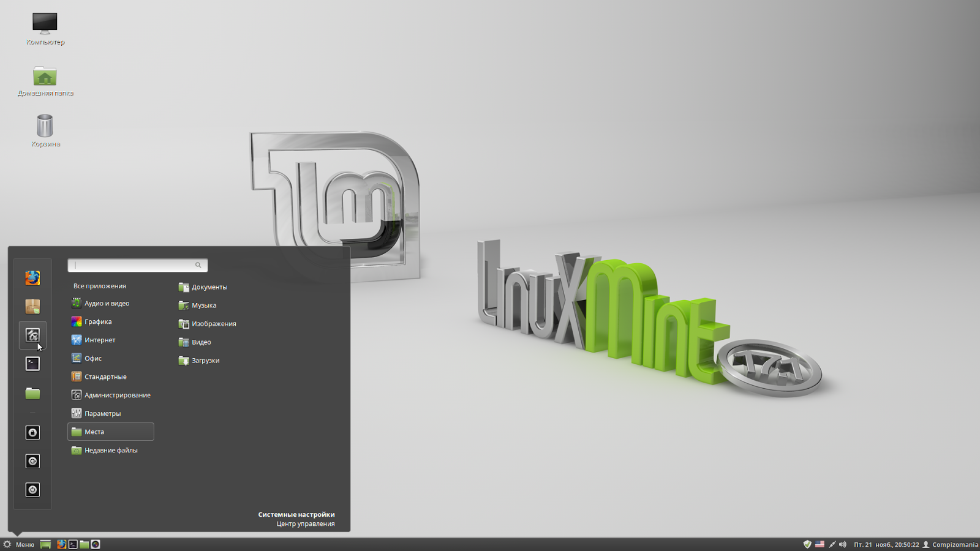This screenshot has width=980, height=551.
Task: Select the Места category
Action: point(110,432)
